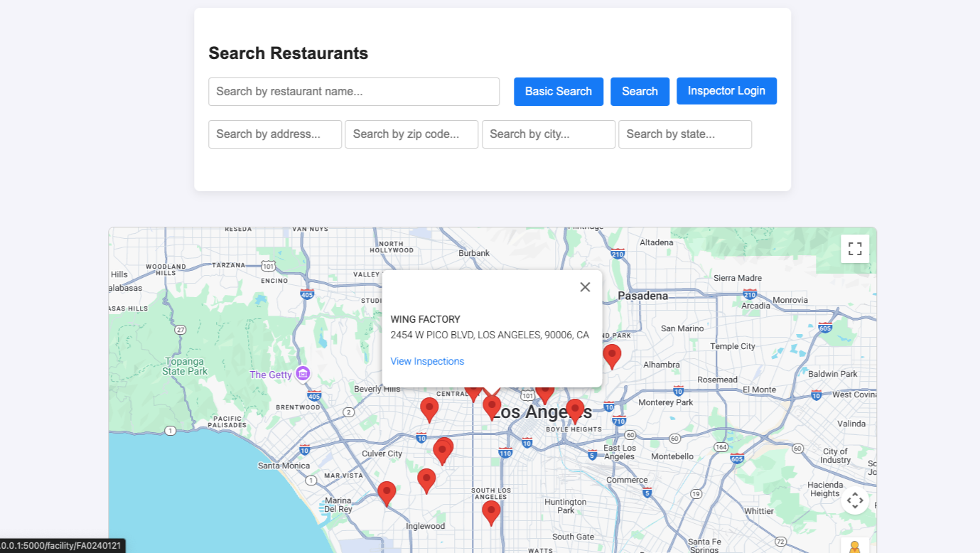
Task: Click the Temple City map label
Action: pos(733,346)
